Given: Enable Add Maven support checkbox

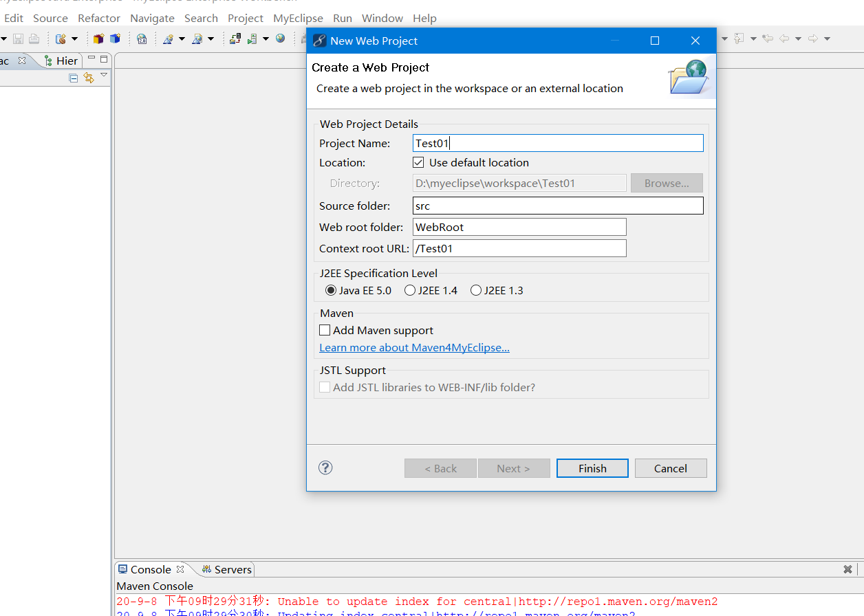Looking at the screenshot, I should coord(325,331).
